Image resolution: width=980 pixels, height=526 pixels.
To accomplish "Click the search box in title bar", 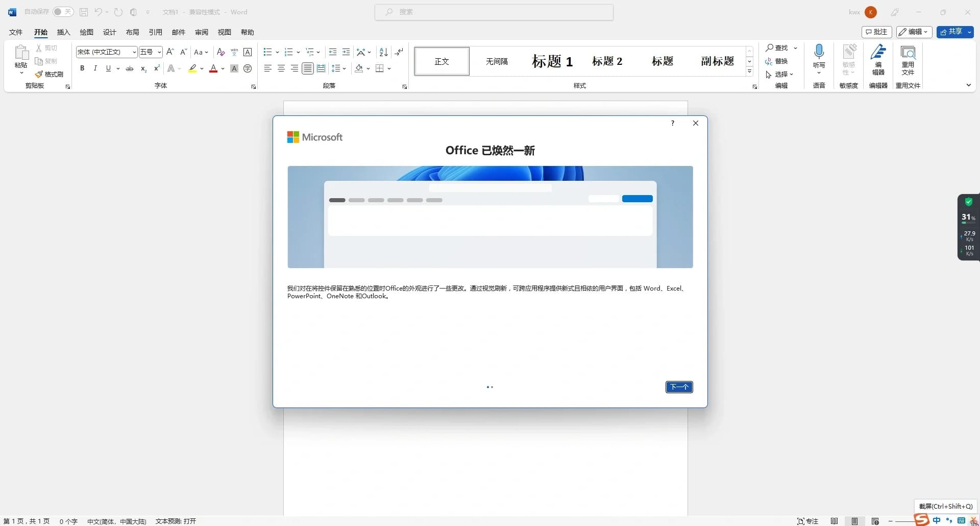I will point(494,12).
